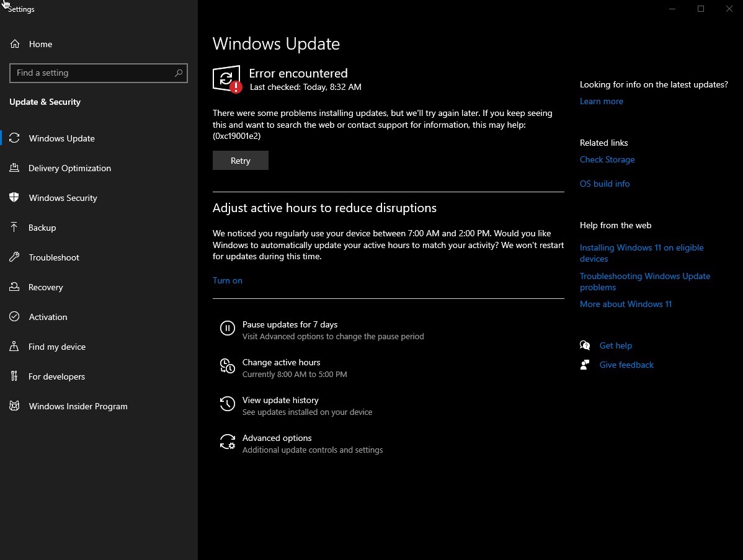743x560 pixels.
Task: Click More about Windows 11 link
Action: click(x=626, y=304)
